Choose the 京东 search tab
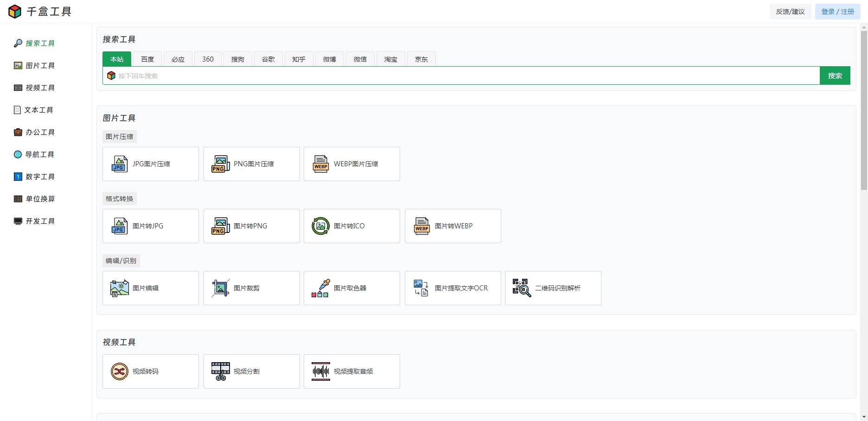 coord(421,59)
